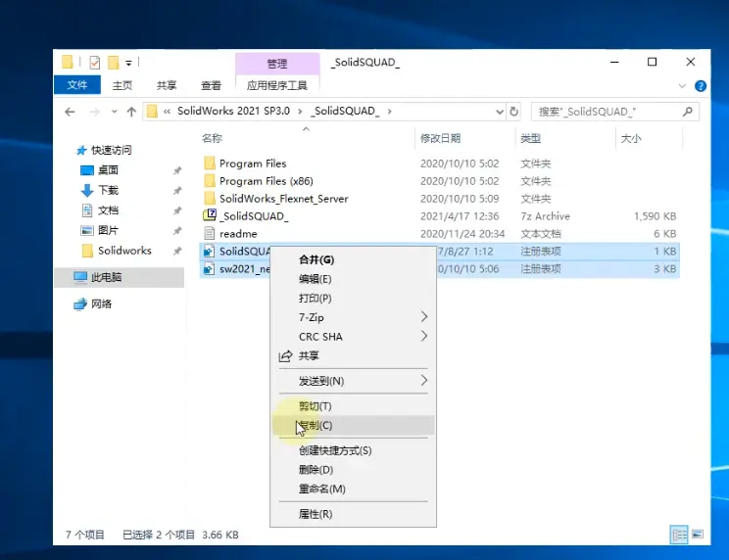This screenshot has width=729, height=560.
Task: Expand the 发送到(N) submenu
Action: (x=353, y=381)
